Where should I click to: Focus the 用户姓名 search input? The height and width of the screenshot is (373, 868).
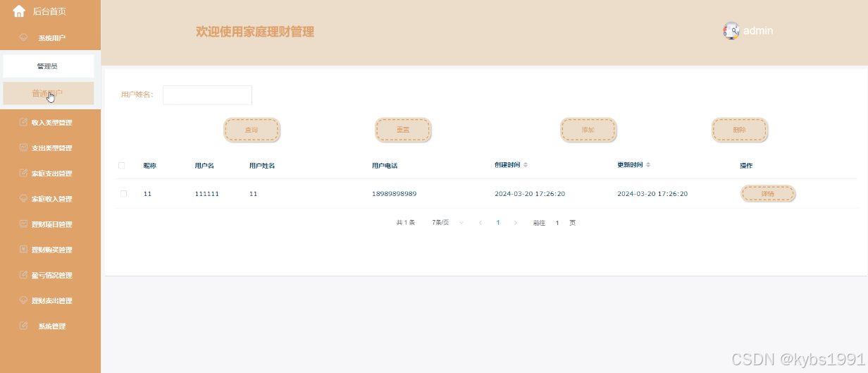[x=207, y=95]
